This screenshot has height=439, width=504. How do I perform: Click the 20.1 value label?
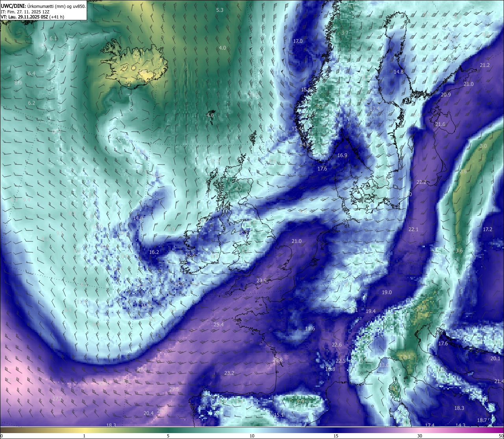[495, 358]
